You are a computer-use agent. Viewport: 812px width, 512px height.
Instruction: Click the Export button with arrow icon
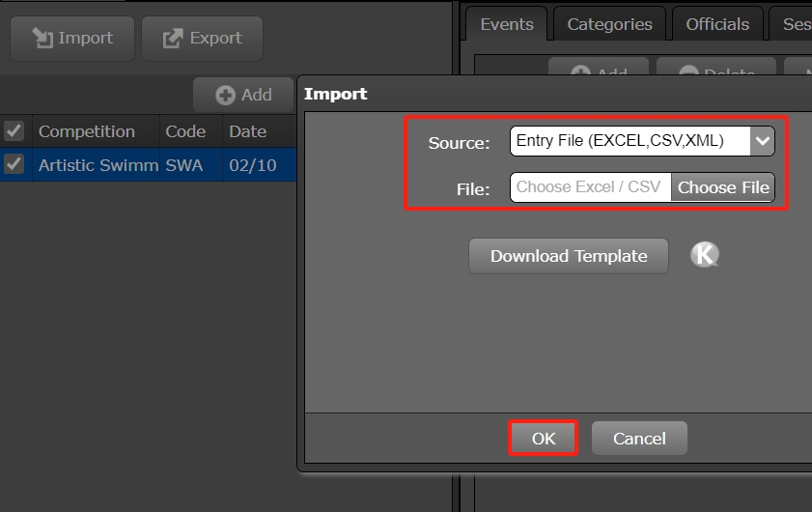coord(202,39)
